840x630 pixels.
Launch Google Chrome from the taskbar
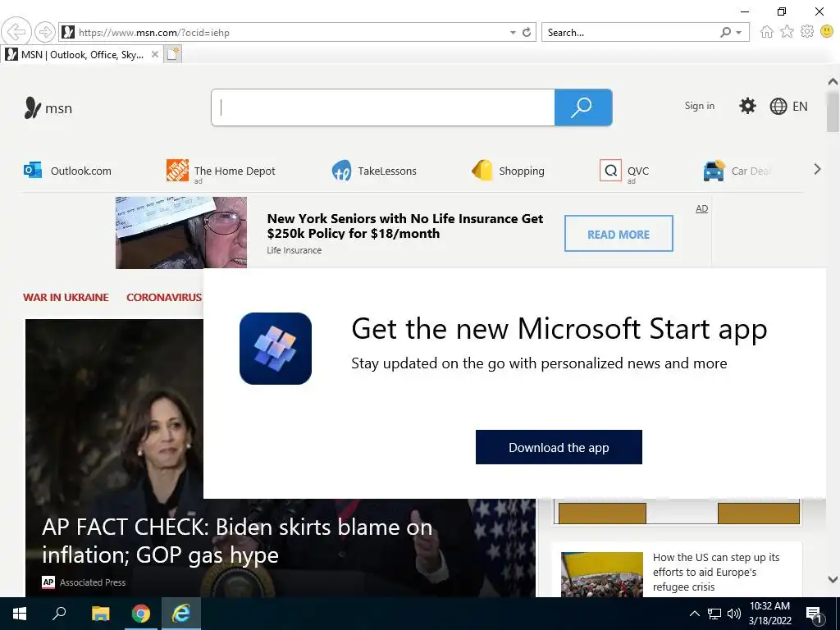coord(141,614)
